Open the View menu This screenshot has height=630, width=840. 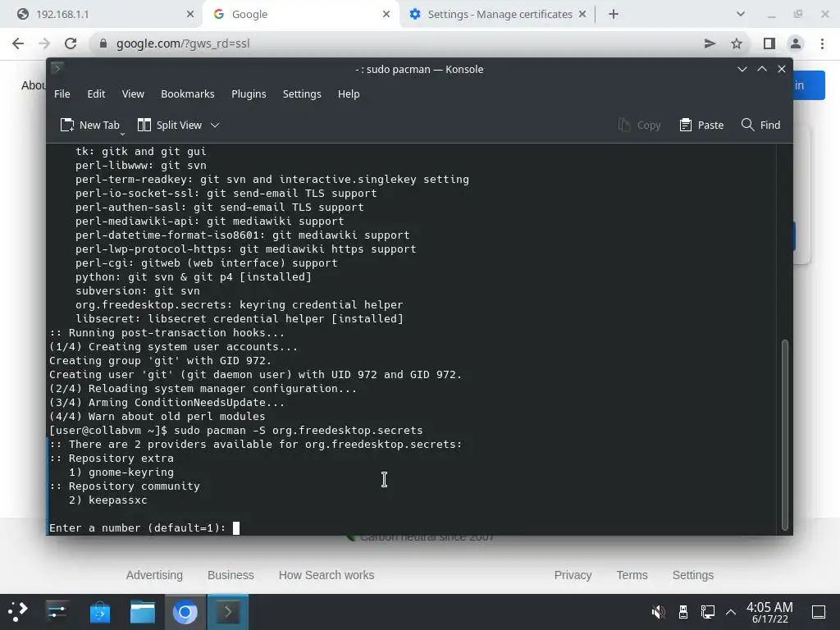tap(133, 94)
